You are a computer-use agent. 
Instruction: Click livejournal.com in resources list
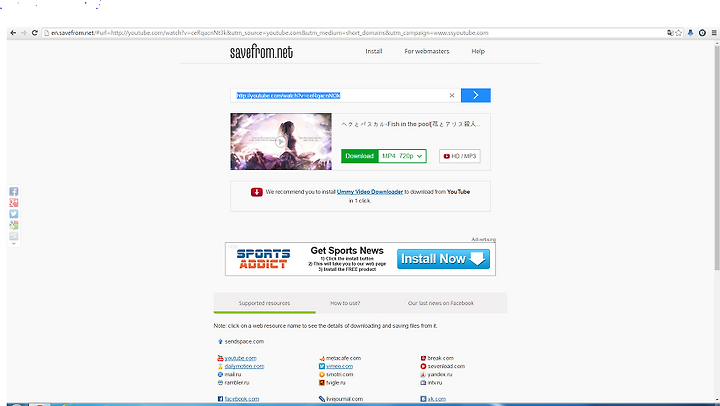(344, 399)
